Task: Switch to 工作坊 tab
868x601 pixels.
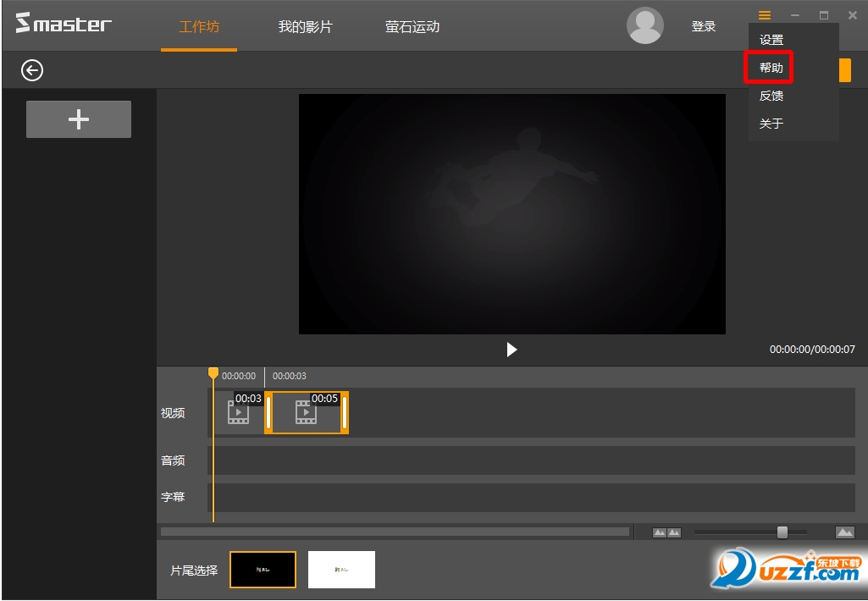Action: [x=199, y=26]
